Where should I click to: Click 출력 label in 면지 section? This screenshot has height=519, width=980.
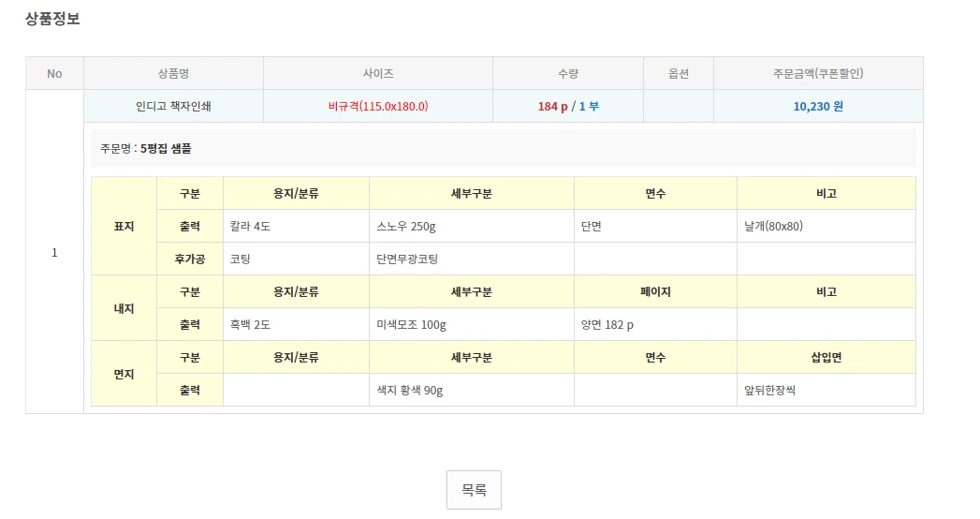point(190,391)
